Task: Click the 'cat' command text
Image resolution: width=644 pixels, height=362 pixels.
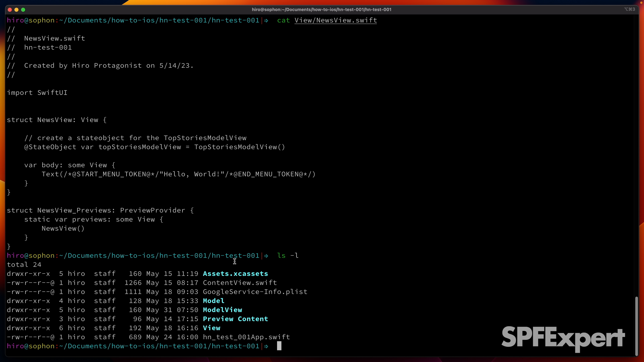Action: click(x=283, y=20)
